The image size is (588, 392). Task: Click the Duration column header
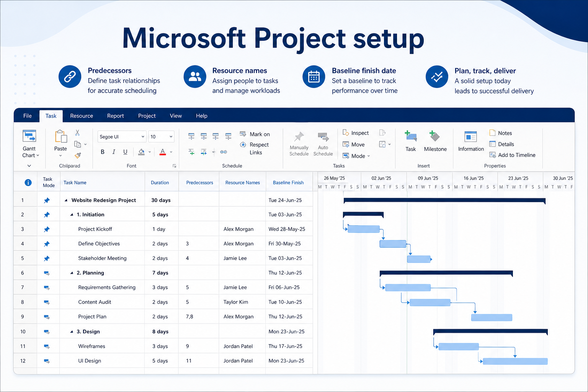162,183
